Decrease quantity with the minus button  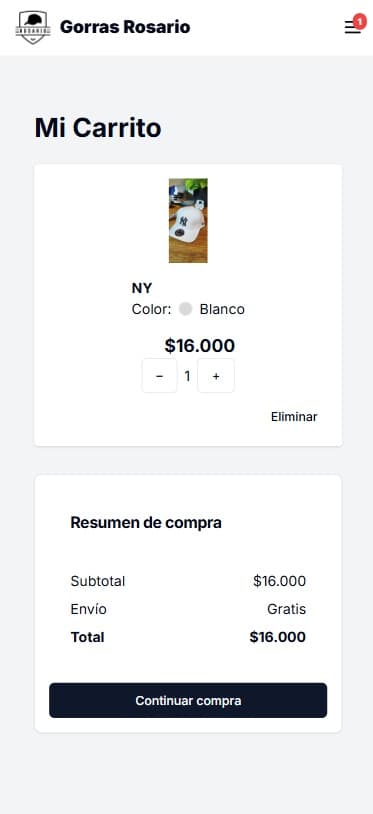pos(159,376)
